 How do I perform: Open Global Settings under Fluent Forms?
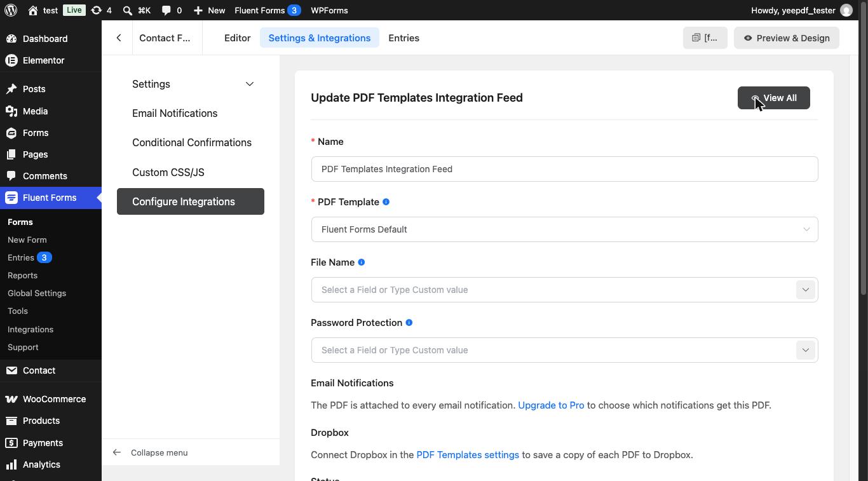point(37,293)
